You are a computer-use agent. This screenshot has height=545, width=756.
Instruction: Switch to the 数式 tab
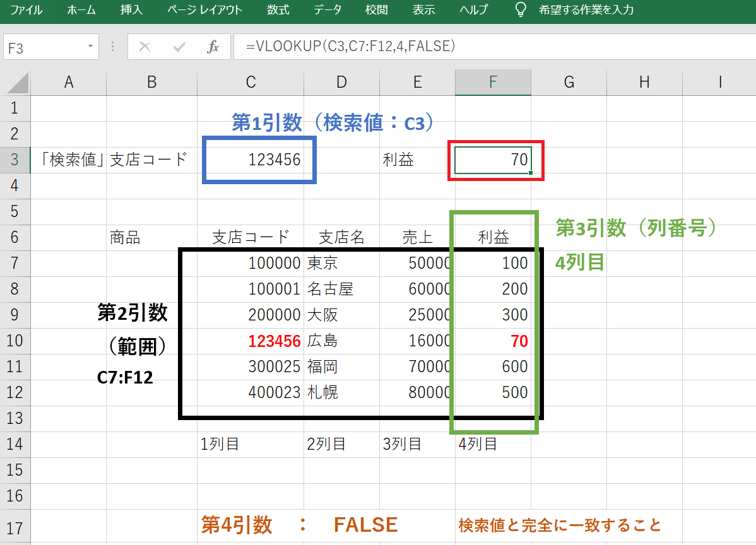278,9
